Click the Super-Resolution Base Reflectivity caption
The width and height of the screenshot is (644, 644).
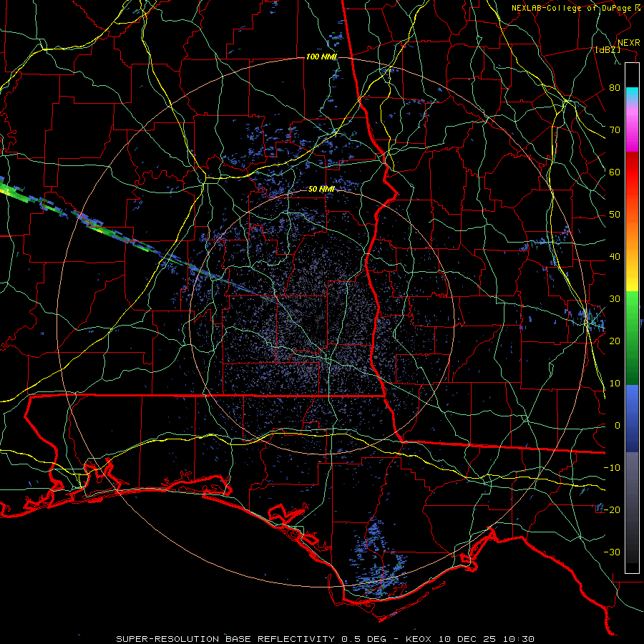[326, 639]
